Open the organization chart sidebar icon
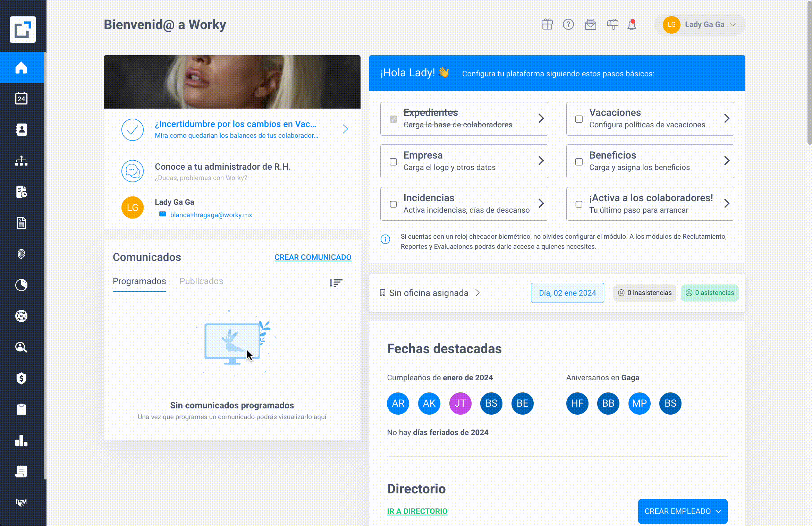 (x=22, y=161)
